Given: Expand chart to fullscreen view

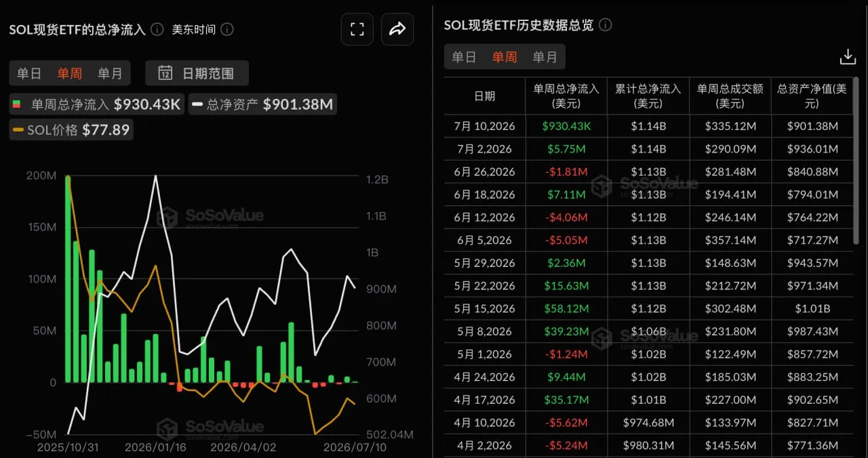Looking at the screenshot, I should (x=357, y=29).
